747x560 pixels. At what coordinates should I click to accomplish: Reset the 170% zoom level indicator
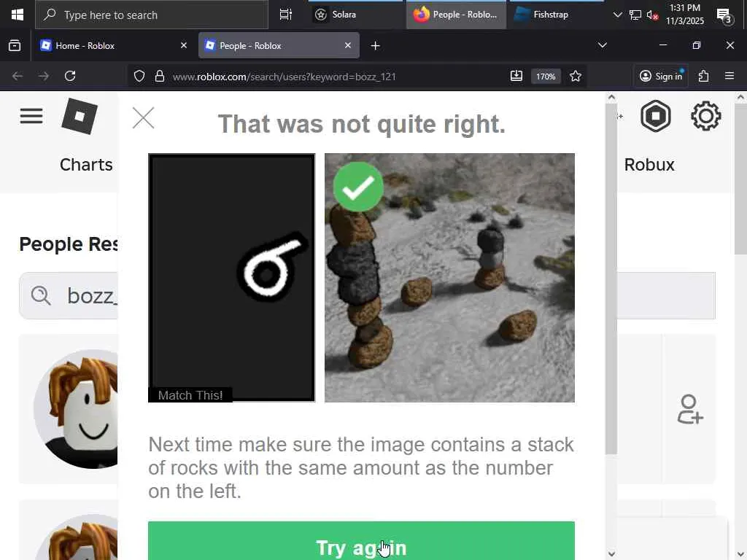pos(546,76)
